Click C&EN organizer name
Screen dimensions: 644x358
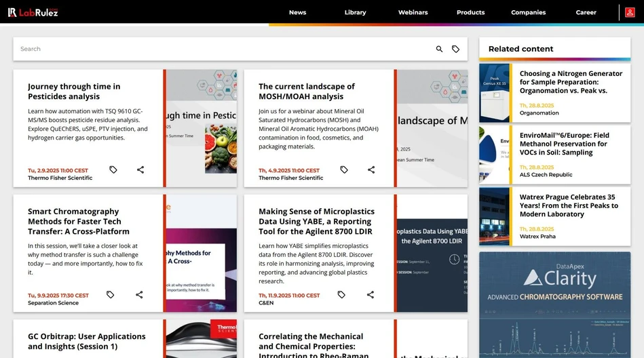point(266,303)
